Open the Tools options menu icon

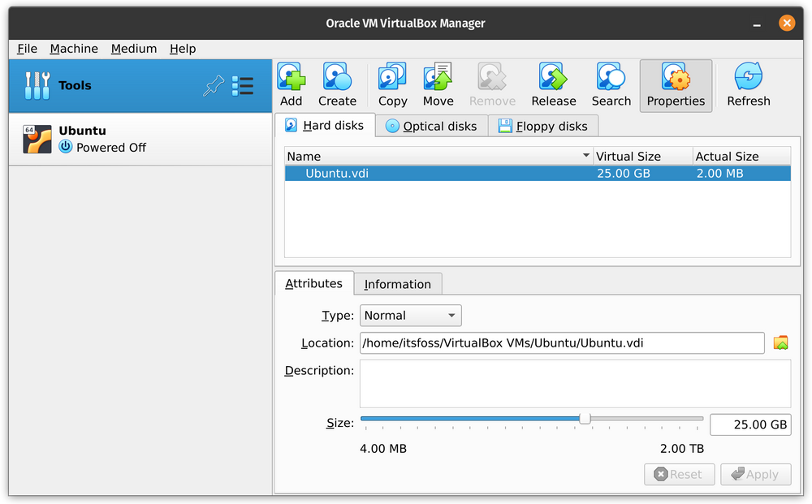pos(243,85)
